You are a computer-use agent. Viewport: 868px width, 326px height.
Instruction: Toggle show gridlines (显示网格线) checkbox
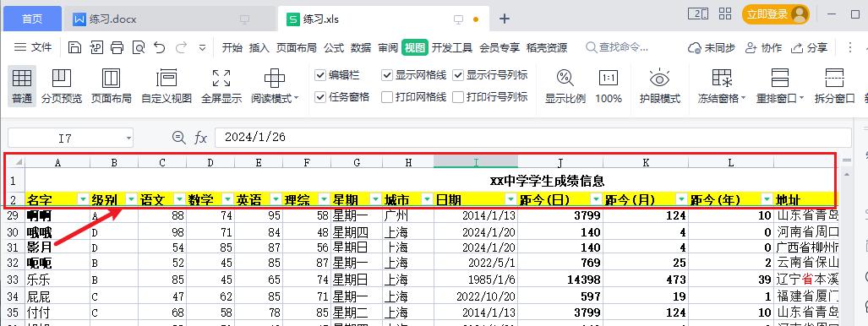387,75
